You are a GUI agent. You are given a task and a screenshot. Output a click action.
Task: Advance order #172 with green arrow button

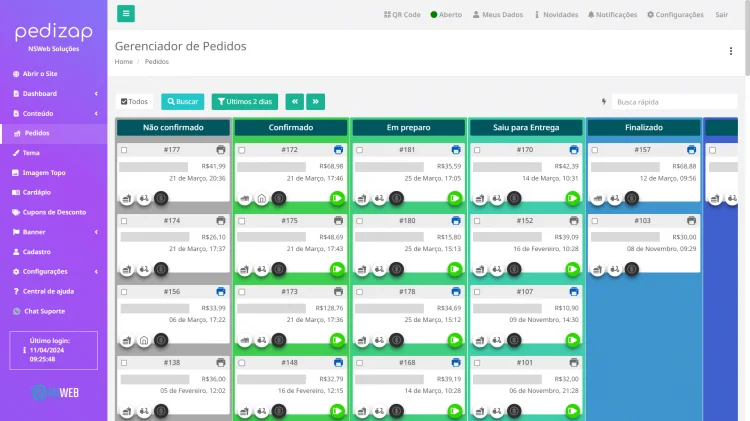coord(337,198)
